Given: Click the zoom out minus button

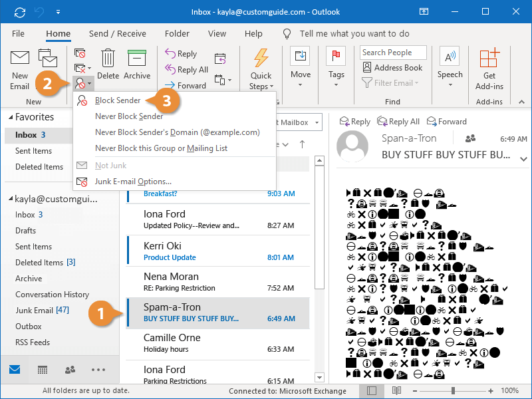Looking at the screenshot, I should click(x=414, y=391).
